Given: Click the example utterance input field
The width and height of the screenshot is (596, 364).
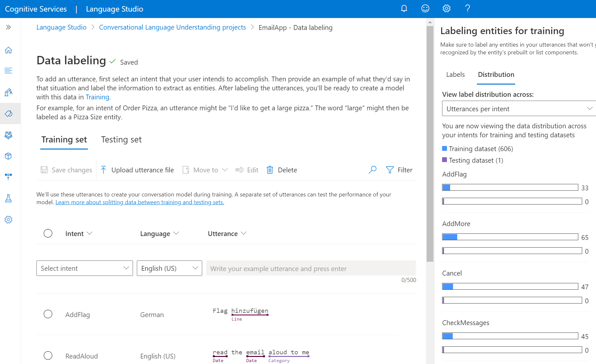Looking at the screenshot, I should coord(311,268).
